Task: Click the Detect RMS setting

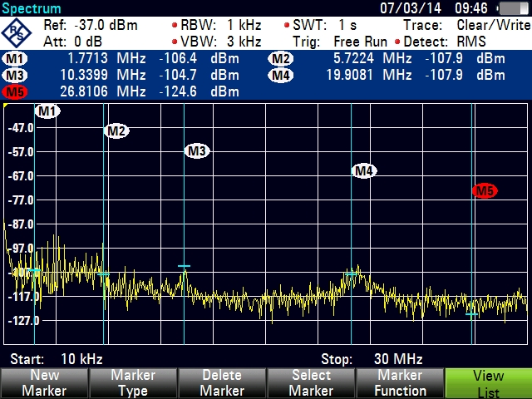Action: tap(441, 42)
